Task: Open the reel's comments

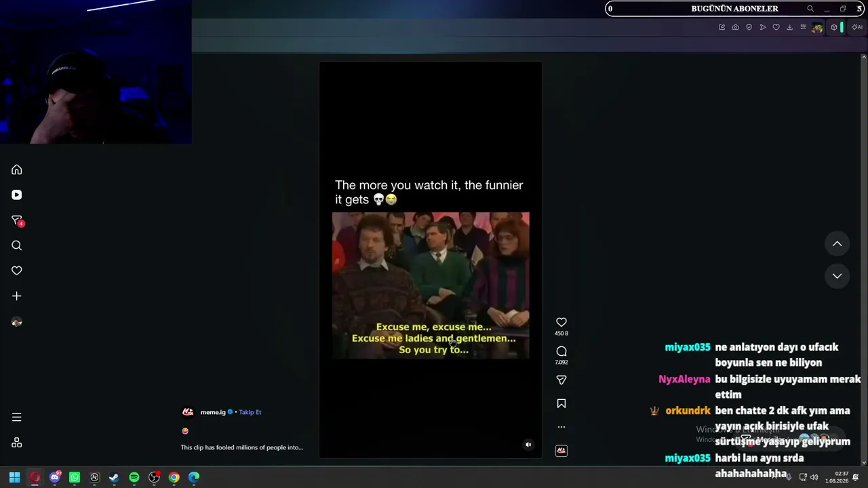Action: click(561, 351)
